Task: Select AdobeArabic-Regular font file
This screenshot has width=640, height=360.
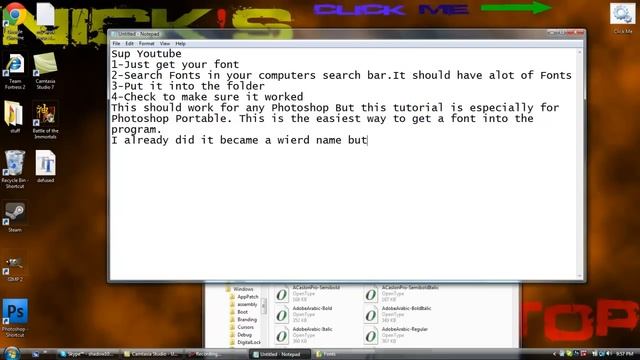Action: [x=396, y=336]
